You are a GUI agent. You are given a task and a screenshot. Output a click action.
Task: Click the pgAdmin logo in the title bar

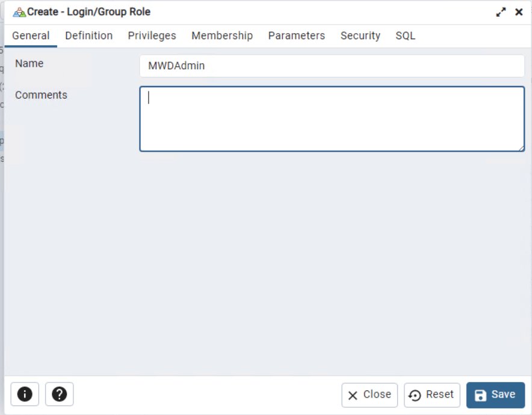coord(19,12)
